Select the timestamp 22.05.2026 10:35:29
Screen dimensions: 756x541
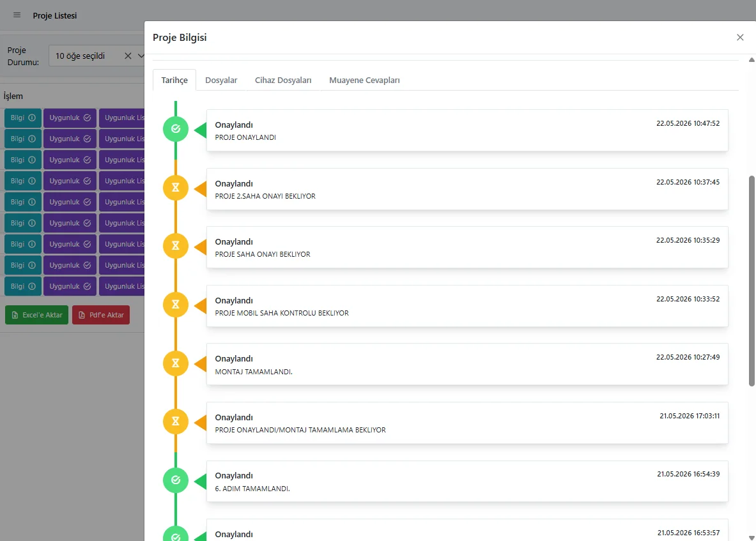pyautogui.click(x=688, y=240)
